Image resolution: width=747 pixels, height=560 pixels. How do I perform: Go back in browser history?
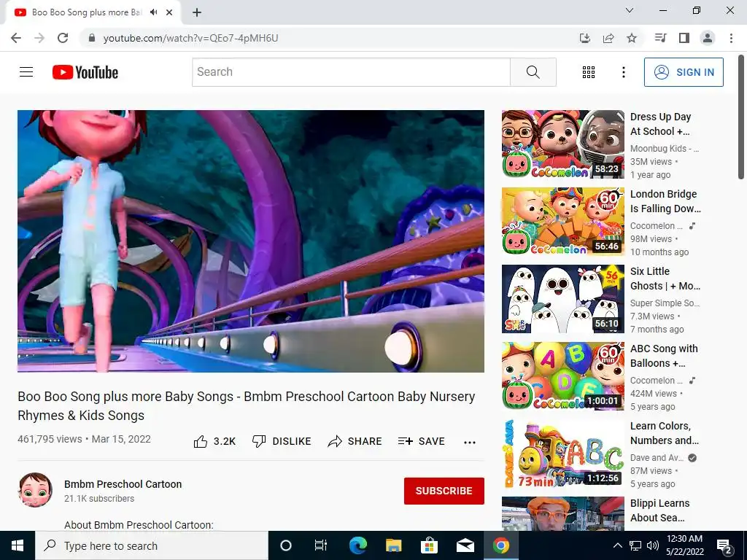[x=16, y=38]
